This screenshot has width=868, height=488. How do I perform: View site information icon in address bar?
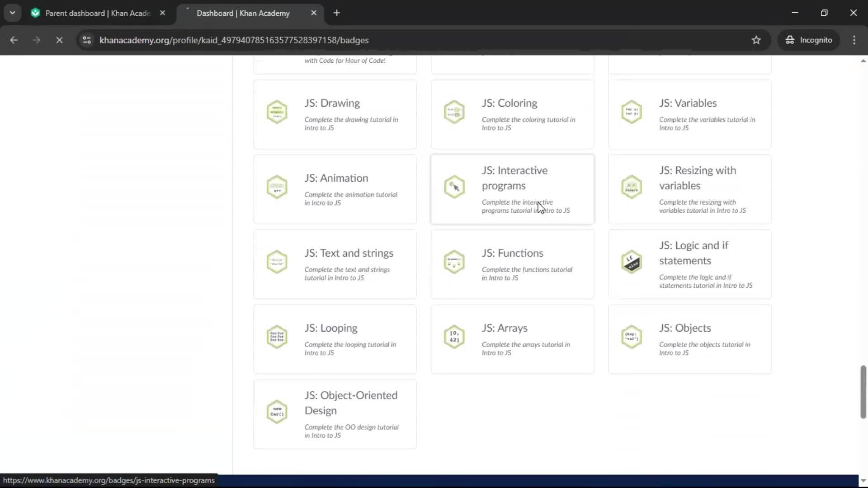[87, 40]
